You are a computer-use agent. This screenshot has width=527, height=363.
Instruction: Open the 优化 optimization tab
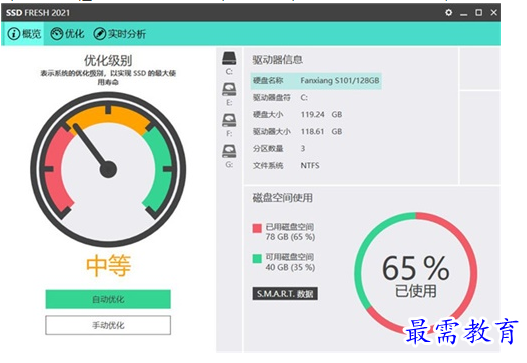[67, 34]
